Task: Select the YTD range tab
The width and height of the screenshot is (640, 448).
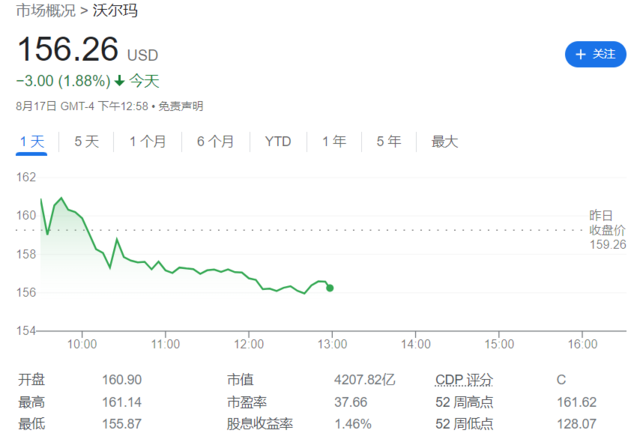Action: (277, 142)
